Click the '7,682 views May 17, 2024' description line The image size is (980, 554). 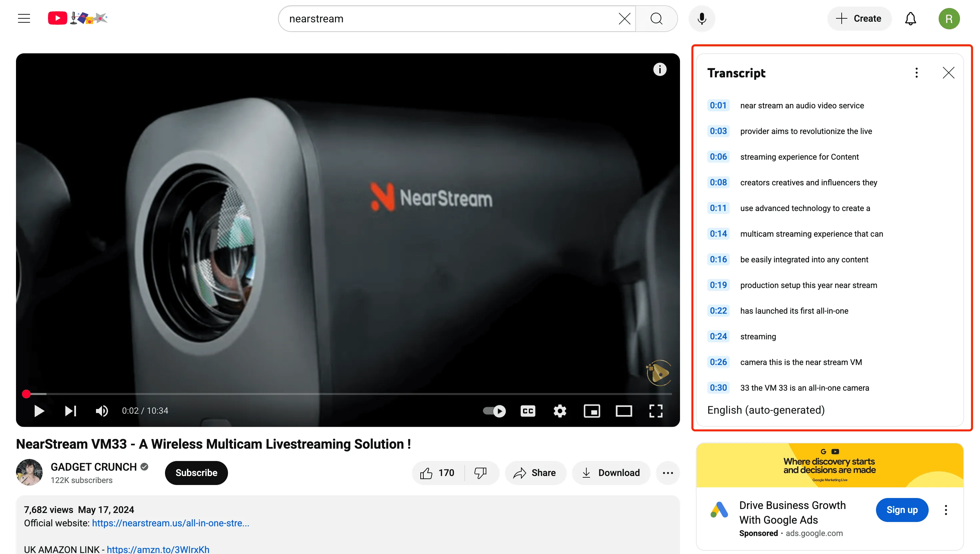[x=79, y=509]
